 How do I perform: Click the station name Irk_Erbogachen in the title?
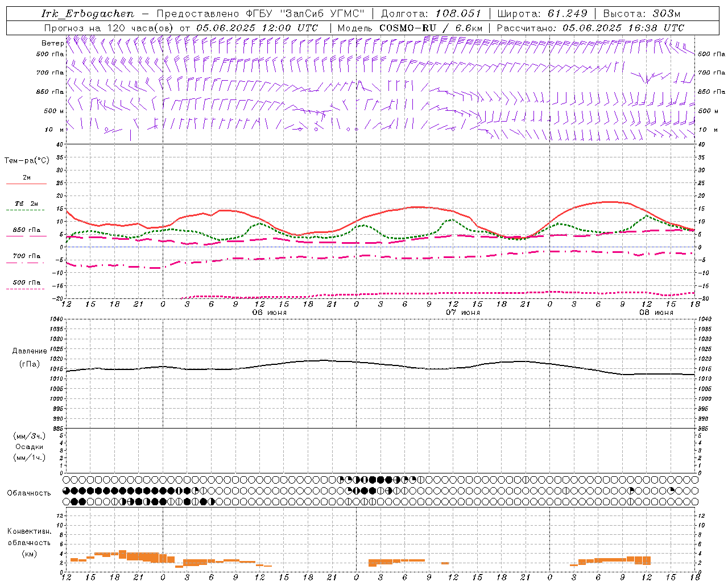88,14
